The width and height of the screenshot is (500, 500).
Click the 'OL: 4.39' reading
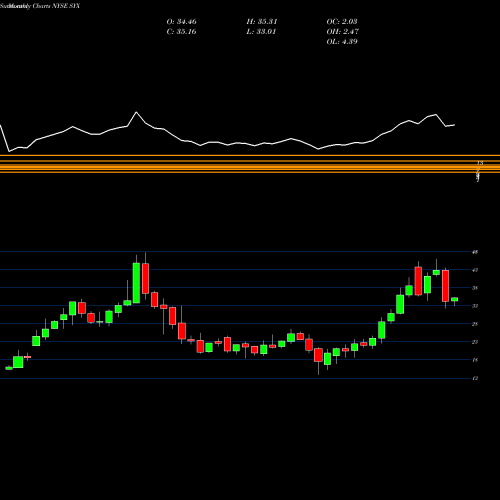[342, 42]
